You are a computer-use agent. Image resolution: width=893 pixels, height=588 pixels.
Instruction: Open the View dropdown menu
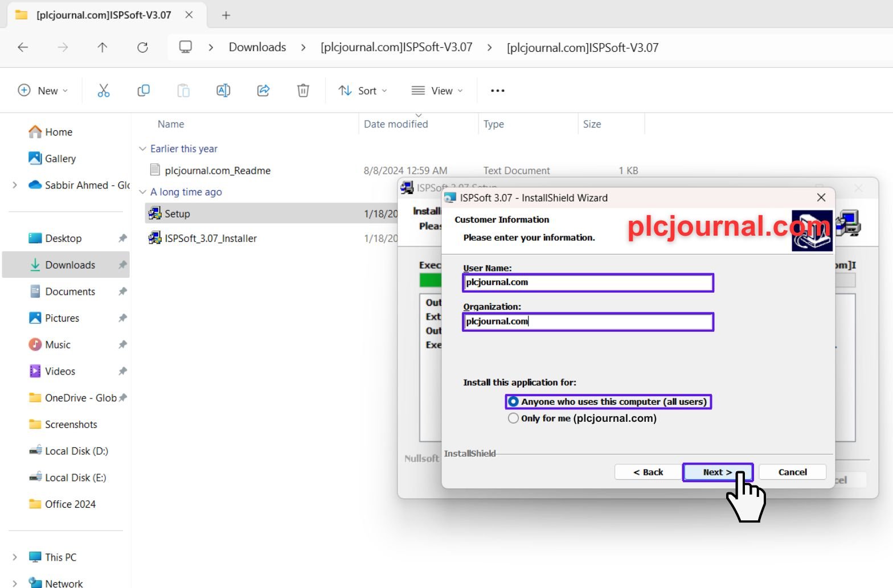[x=437, y=91]
